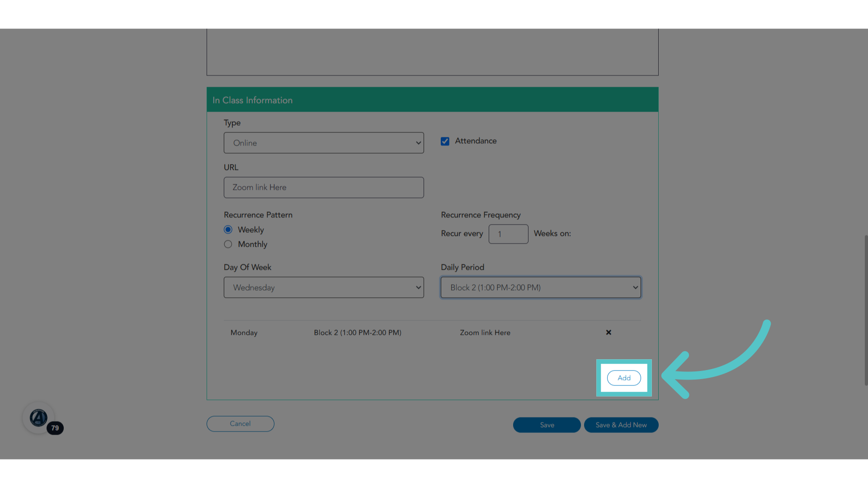Remove the Monday Block 2 schedule row

609,333
